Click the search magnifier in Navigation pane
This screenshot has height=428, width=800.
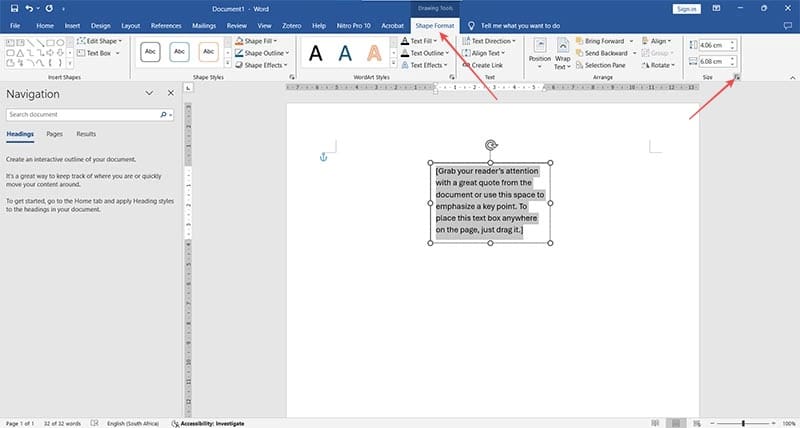[x=163, y=115]
